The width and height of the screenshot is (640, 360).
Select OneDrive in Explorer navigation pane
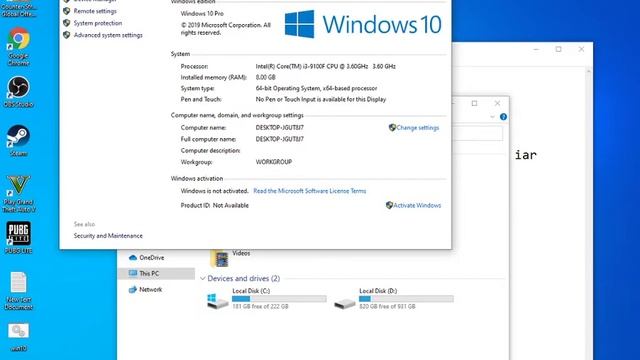[151, 258]
